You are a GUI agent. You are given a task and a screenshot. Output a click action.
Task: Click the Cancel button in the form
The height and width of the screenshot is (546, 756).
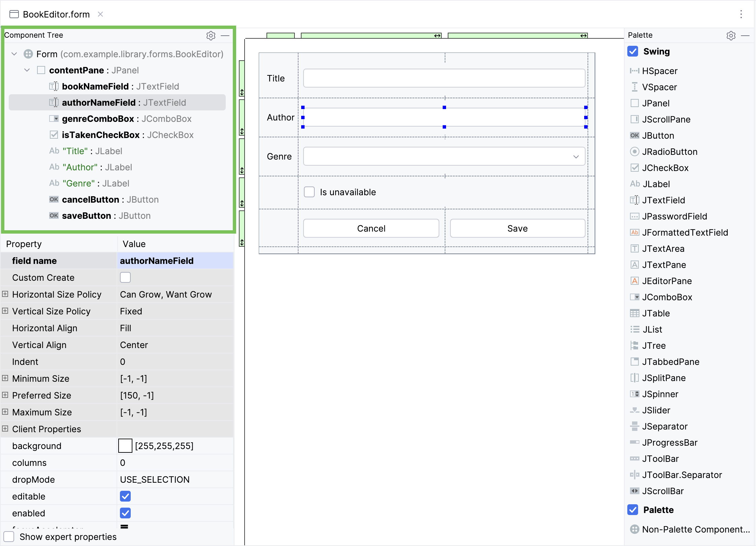point(371,228)
